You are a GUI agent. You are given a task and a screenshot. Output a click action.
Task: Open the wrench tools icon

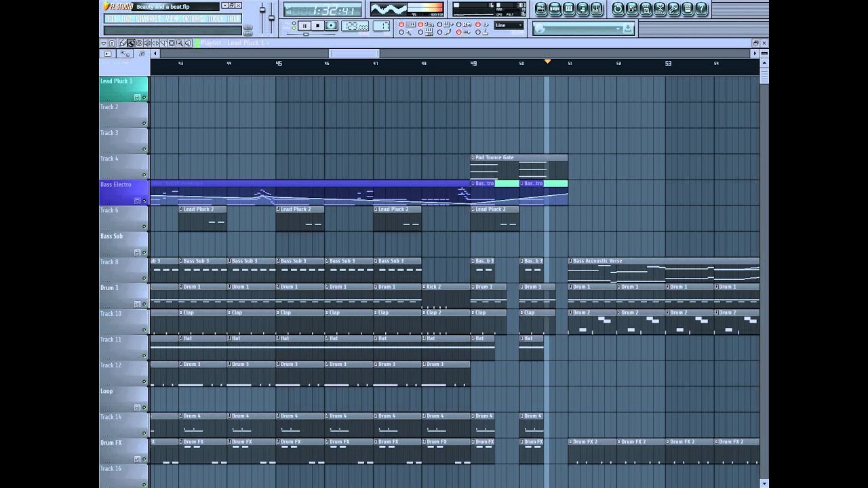coord(673,9)
